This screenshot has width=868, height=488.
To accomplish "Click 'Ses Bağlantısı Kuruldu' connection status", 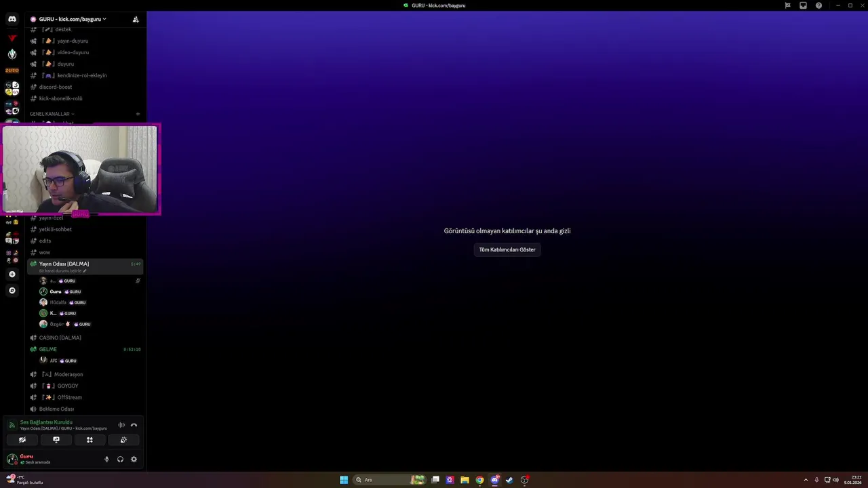I will [x=46, y=422].
